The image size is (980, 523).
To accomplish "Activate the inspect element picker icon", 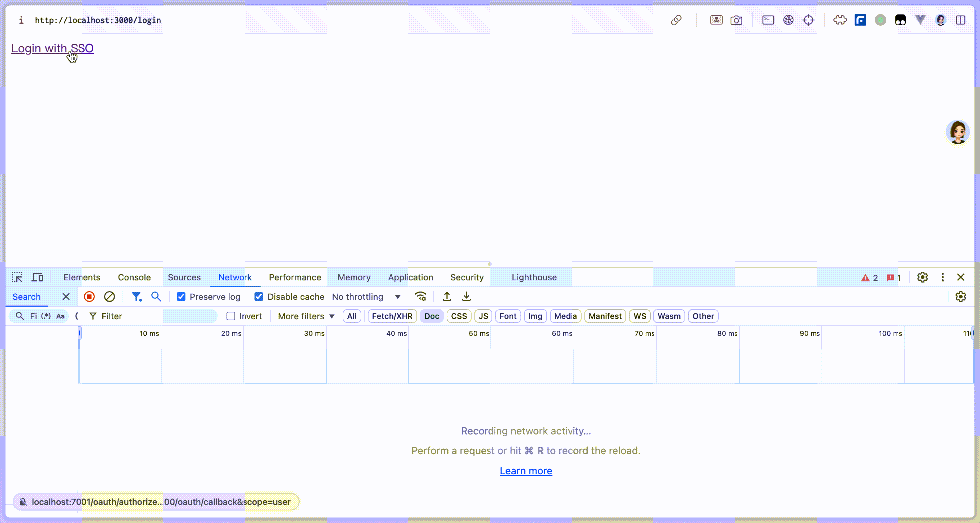I will click(x=17, y=277).
